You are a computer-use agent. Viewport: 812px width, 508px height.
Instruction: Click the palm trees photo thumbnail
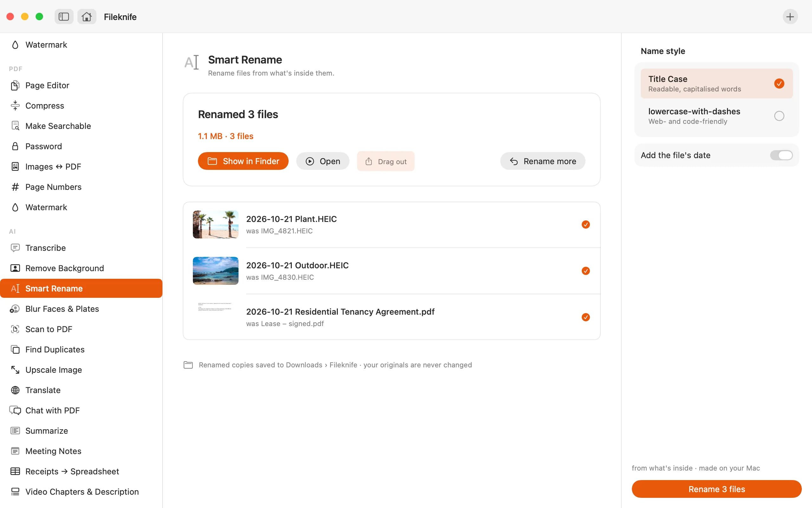point(215,224)
